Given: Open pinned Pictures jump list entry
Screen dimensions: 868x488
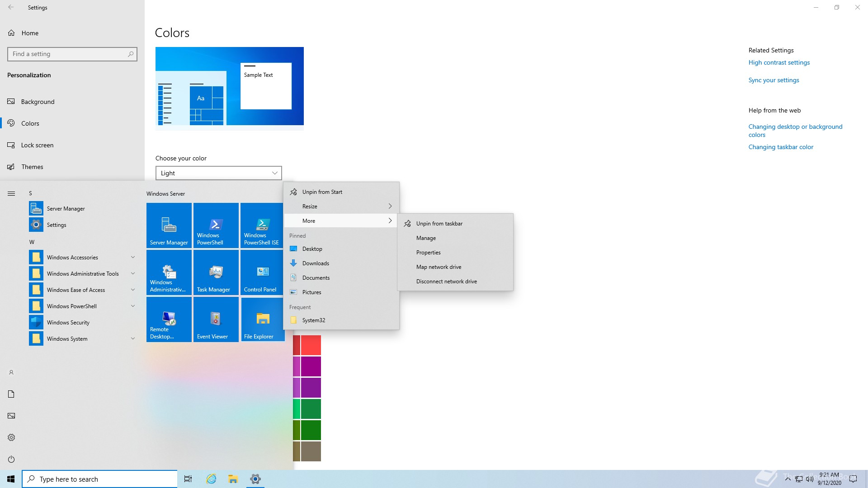Looking at the screenshot, I should pos(341,292).
